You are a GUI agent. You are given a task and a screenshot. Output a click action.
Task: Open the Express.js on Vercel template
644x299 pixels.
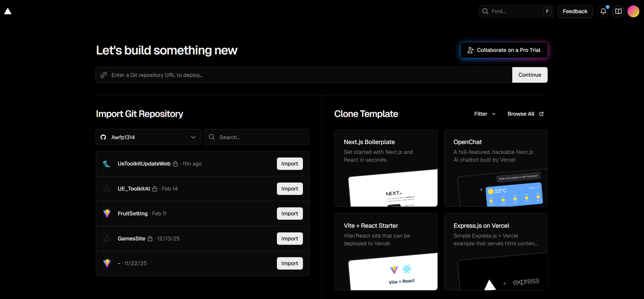496,252
